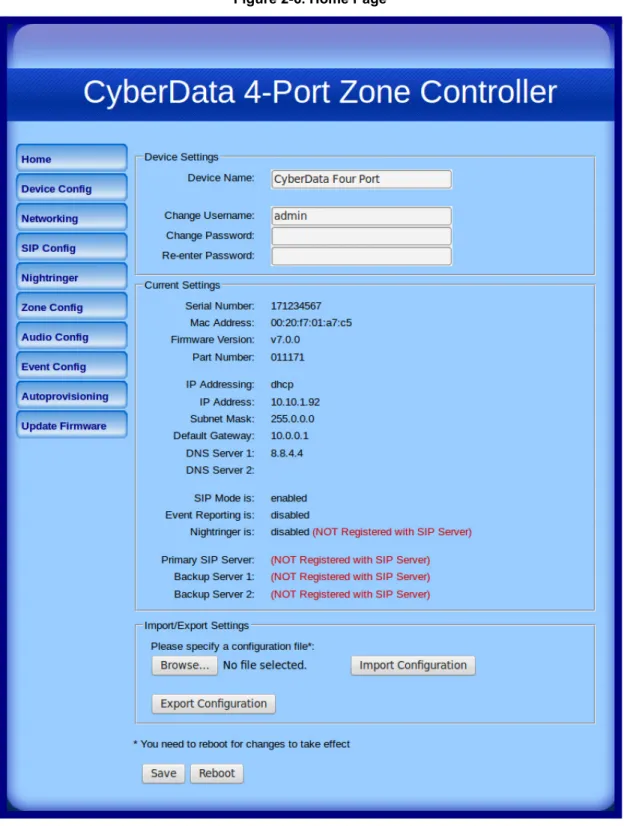Click the CyberData 4-Port Zone Controller title

click(x=320, y=92)
